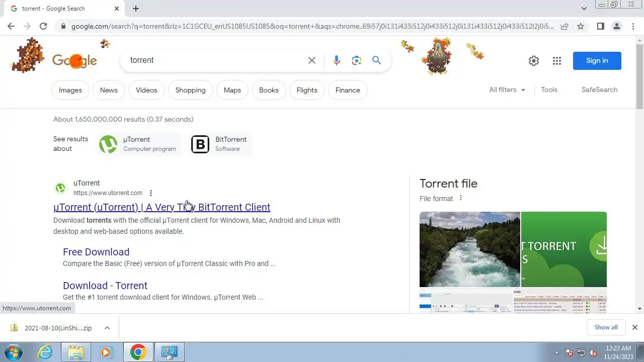Click the Google doodle logo
This screenshot has width=644, height=362.
74,61
